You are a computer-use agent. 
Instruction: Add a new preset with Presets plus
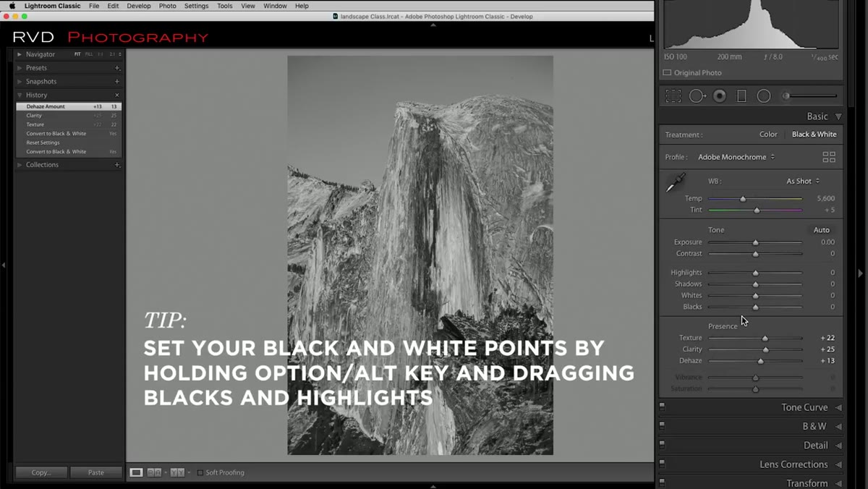[117, 68]
